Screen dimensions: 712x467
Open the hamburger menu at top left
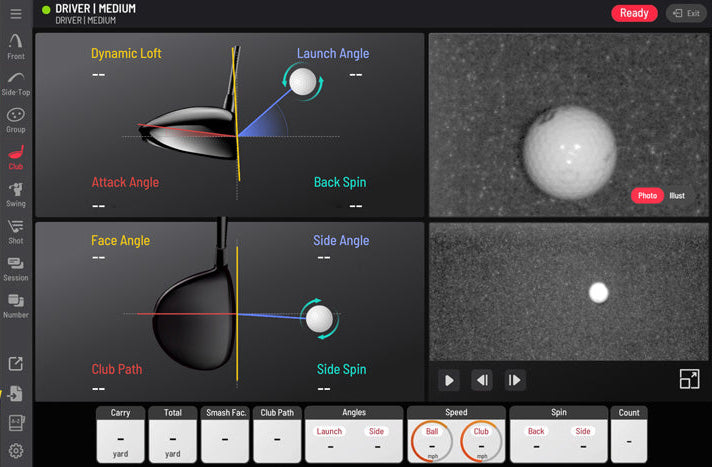coord(16,14)
